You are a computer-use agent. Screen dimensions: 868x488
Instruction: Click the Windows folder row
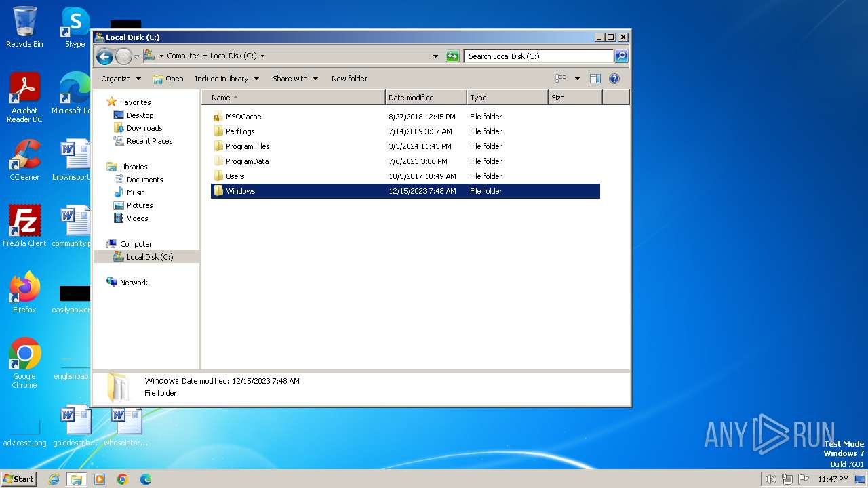(x=406, y=191)
